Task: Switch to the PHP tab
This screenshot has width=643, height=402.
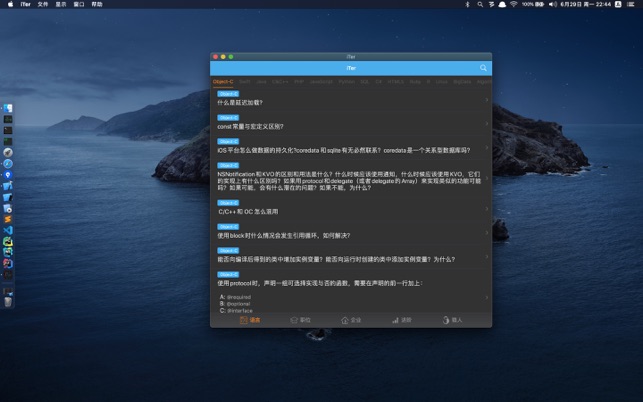Action: (x=299, y=82)
